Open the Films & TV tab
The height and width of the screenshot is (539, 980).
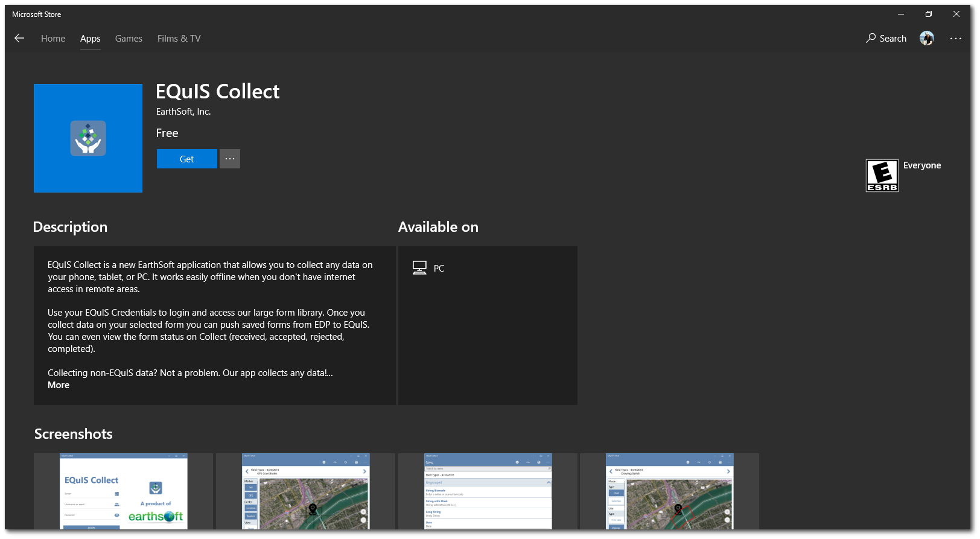coord(179,38)
